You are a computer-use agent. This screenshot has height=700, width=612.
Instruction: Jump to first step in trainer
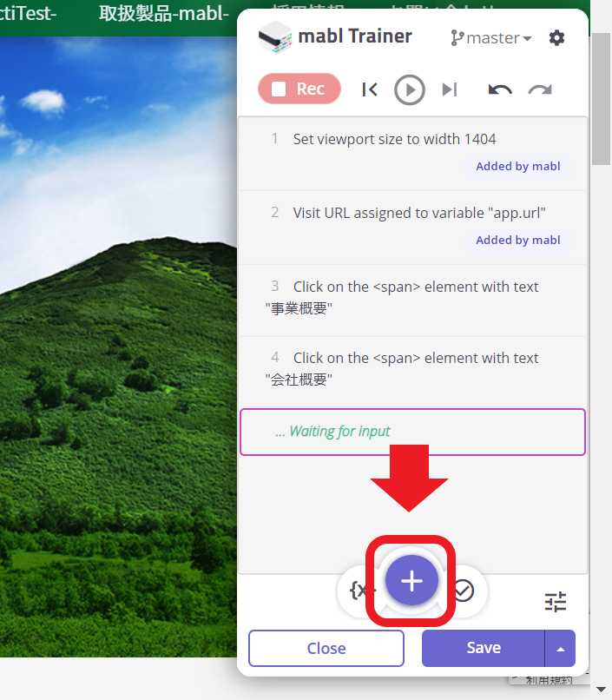tap(370, 89)
